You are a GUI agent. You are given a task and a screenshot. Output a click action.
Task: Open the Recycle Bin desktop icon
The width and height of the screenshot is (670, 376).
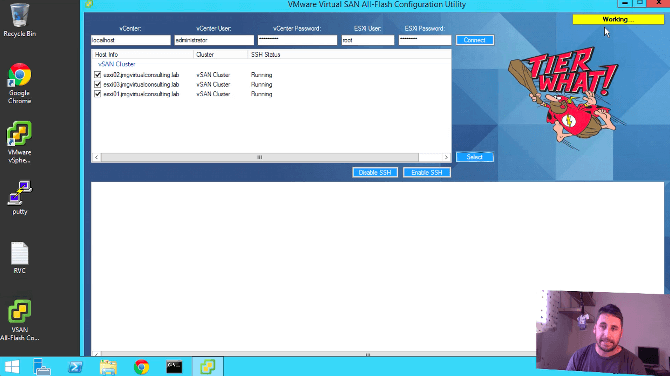click(19, 20)
